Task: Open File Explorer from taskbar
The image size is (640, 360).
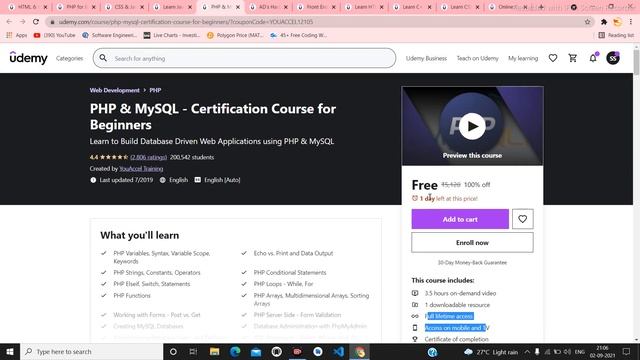Action: coord(214,351)
